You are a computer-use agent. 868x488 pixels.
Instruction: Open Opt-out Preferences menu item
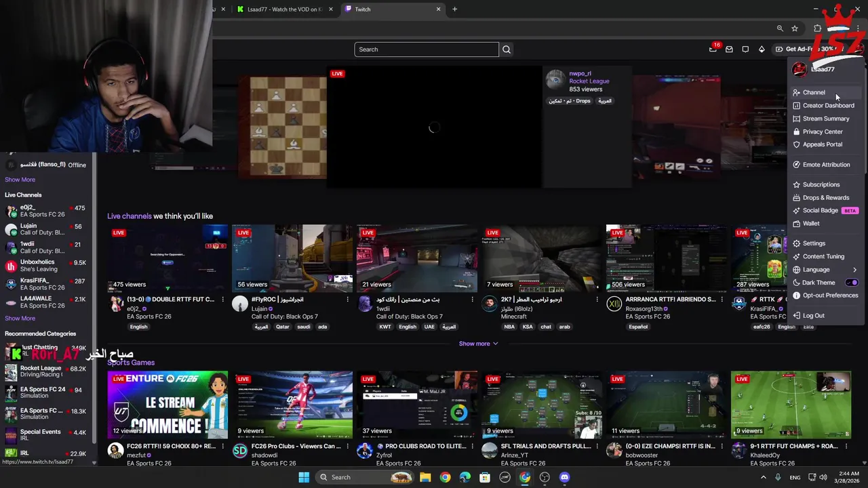[x=827, y=296]
